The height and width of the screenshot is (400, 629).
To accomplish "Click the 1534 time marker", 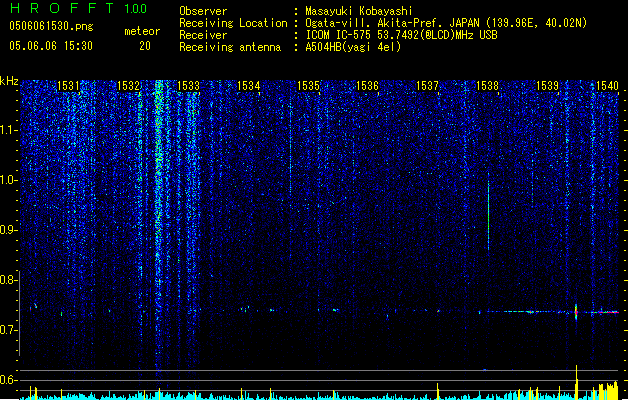I will (248, 86).
